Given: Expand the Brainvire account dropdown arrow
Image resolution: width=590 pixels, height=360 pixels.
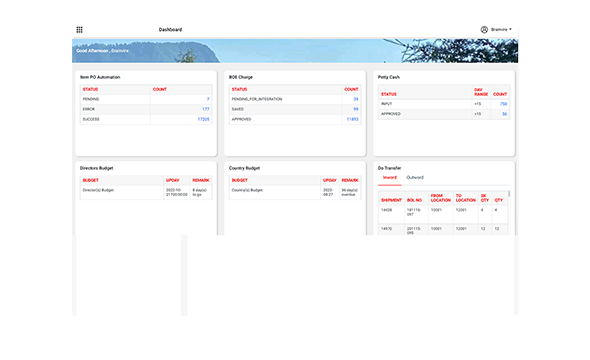Looking at the screenshot, I should [x=510, y=29].
